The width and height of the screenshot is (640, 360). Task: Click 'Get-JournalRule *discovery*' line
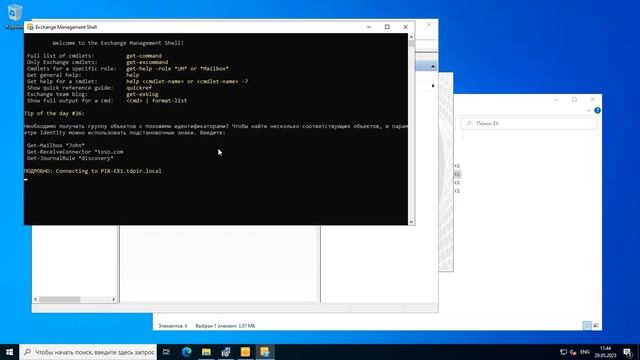tap(70, 158)
